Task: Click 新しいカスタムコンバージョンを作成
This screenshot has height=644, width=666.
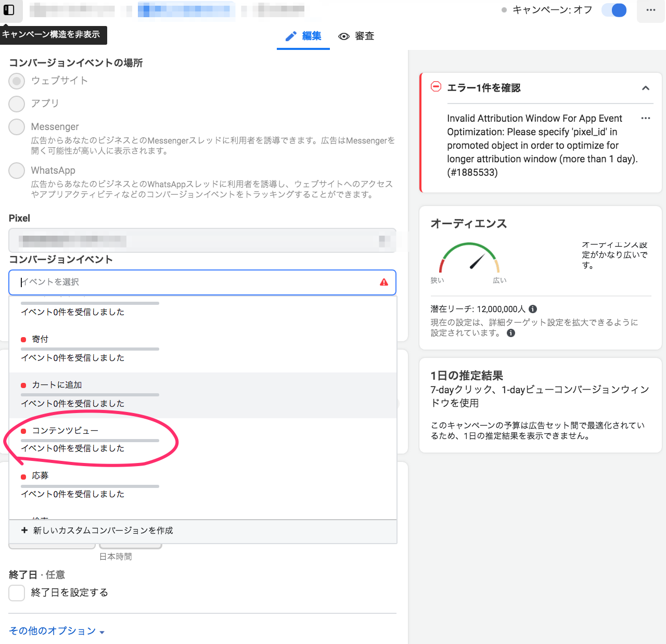Action: pyautogui.click(x=203, y=531)
